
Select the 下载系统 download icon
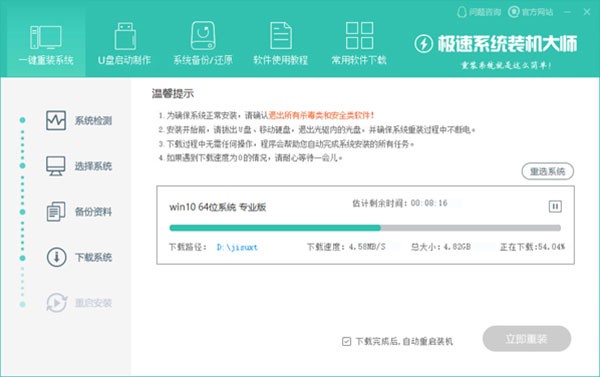pyautogui.click(x=56, y=257)
